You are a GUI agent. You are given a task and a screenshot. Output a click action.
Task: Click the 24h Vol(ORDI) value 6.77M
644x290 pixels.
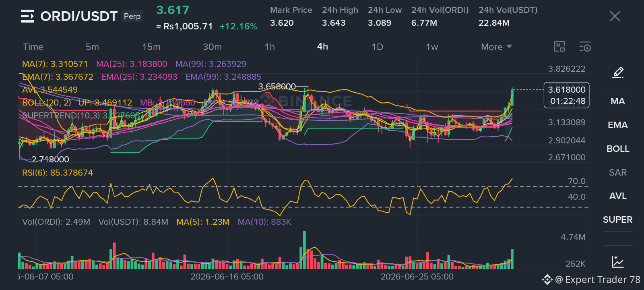click(x=424, y=23)
